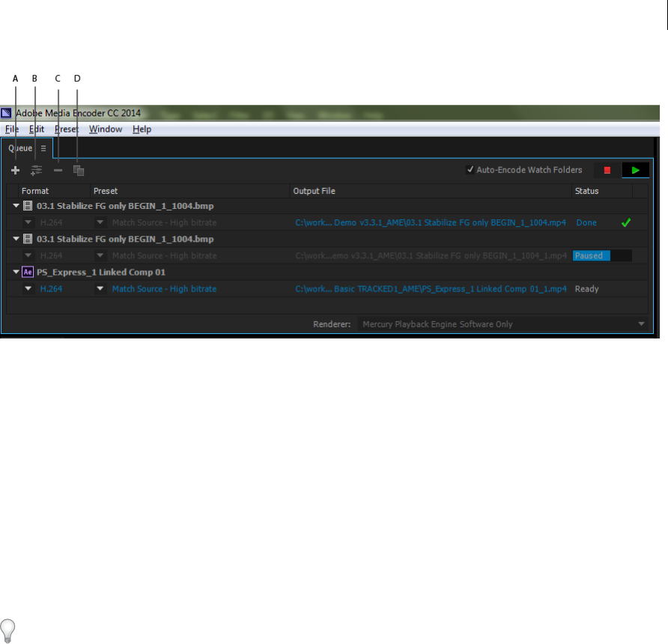This screenshot has height=644, width=668.
Task: Open the Queue panel menu icon
Action: pyautogui.click(x=43, y=148)
